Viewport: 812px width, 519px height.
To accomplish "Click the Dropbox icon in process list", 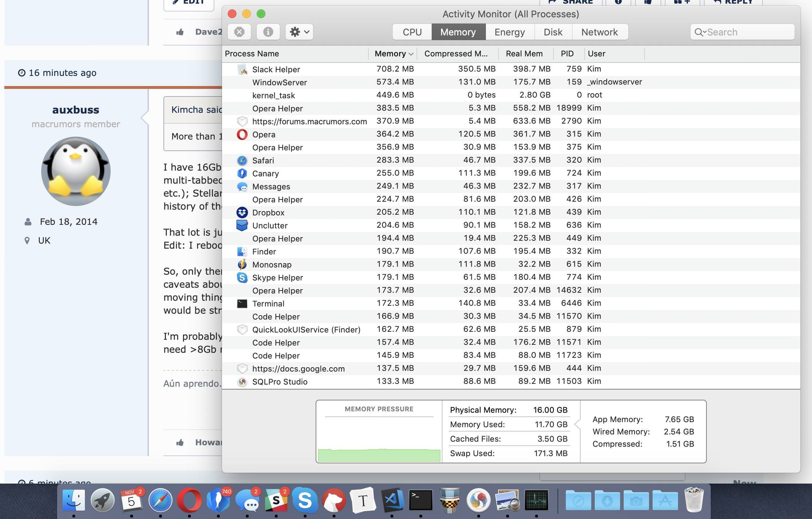I will [242, 213].
